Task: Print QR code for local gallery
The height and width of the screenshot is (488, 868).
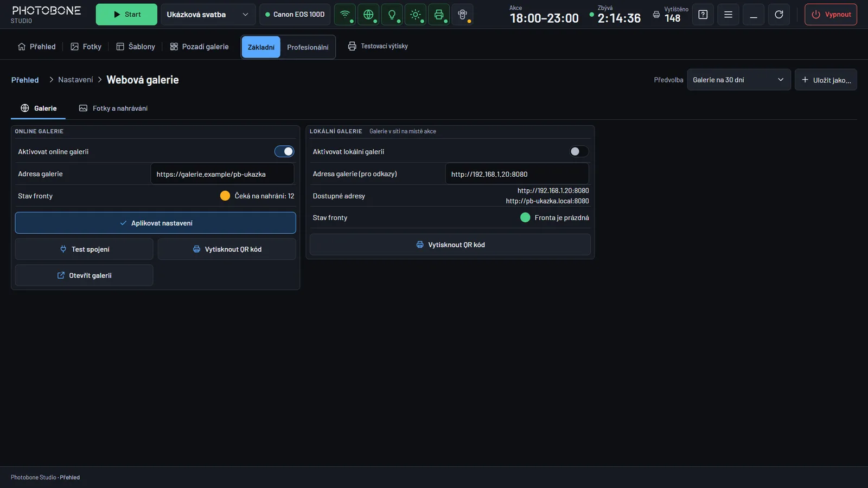Action: pos(450,245)
